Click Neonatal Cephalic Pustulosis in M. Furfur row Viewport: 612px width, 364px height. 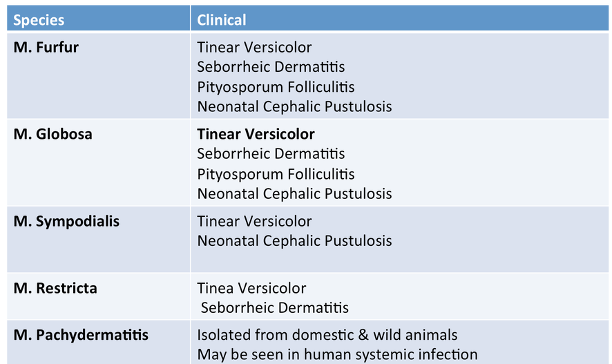pos(294,106)
